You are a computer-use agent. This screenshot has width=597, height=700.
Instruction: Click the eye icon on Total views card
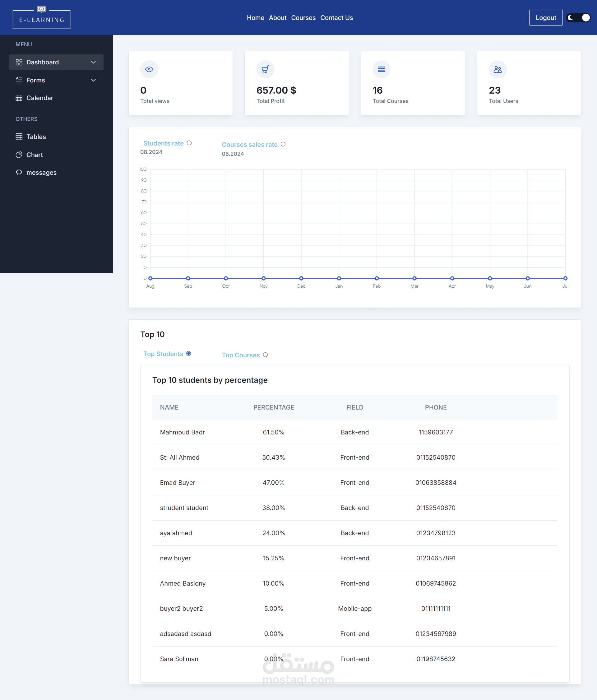coord(149,69)
